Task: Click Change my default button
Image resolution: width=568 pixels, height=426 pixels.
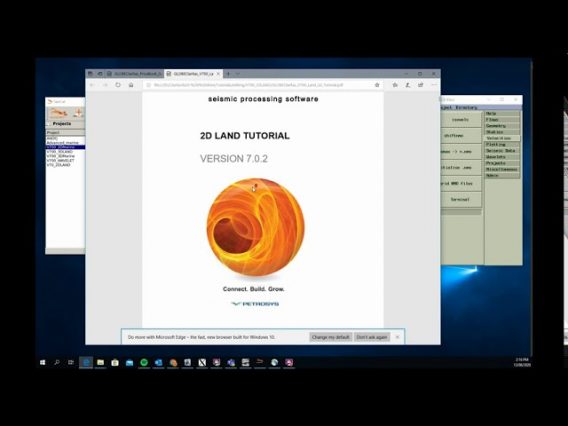Action: [330, 337]
